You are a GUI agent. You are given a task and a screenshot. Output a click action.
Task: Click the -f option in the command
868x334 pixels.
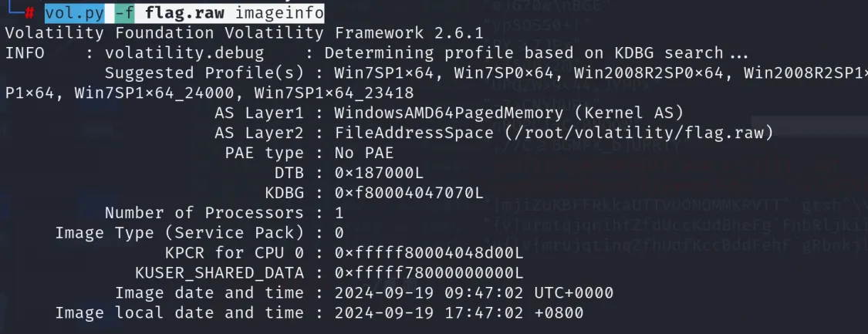pos(124,13)
